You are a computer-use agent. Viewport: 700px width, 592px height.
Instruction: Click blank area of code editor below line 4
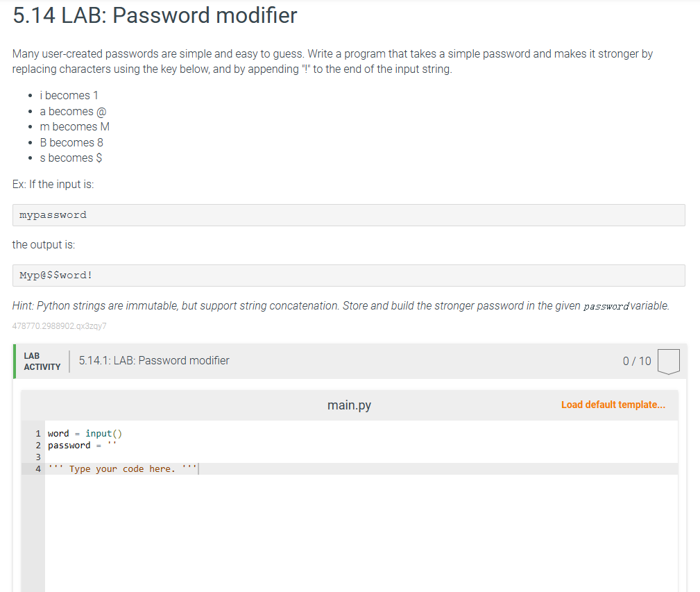[x=361, y=532]
